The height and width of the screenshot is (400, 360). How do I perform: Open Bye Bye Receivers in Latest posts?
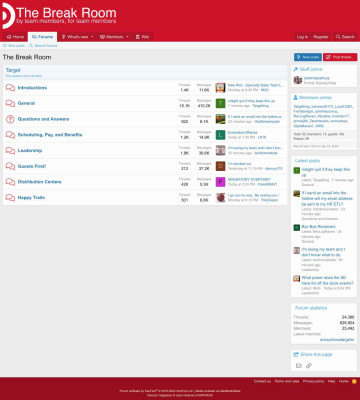click(x=318, y=227)
